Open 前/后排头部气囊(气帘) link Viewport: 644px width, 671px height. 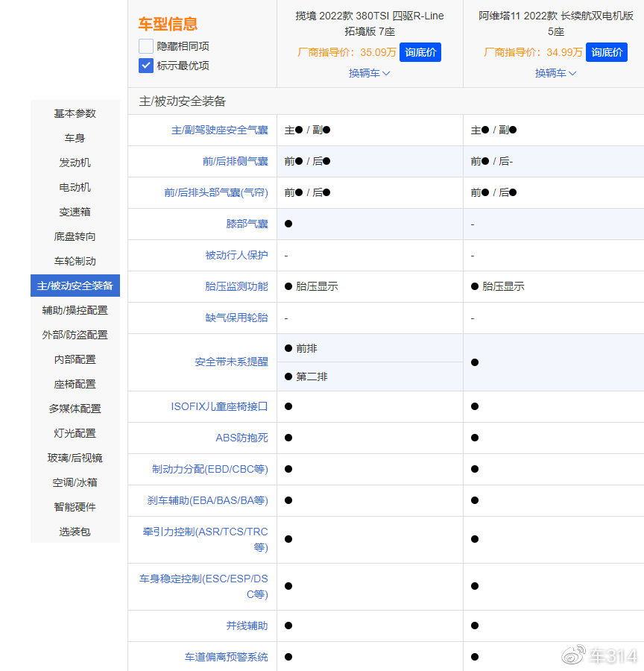click(x=216, y=192)
